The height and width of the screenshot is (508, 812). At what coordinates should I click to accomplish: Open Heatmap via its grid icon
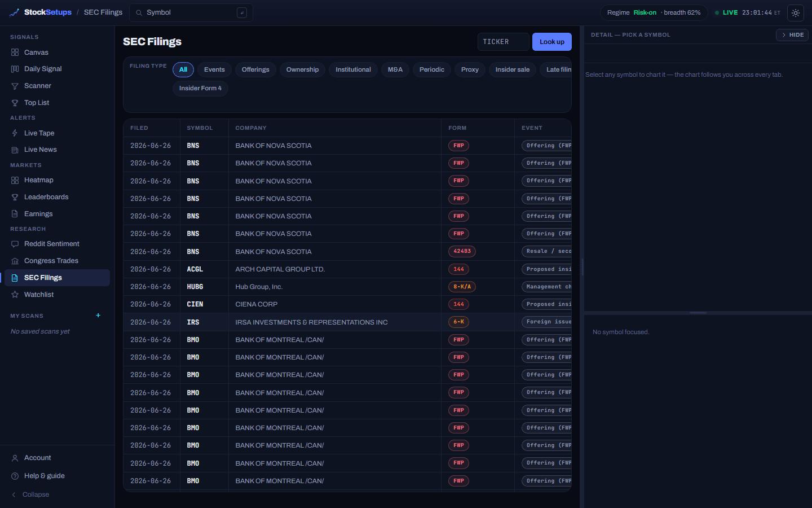(x=15, y=180)
